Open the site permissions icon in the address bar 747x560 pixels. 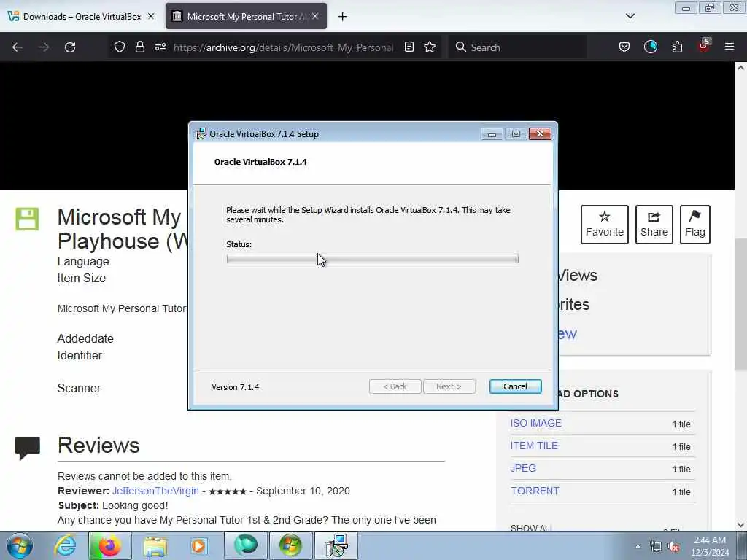(x=160, y=47)
